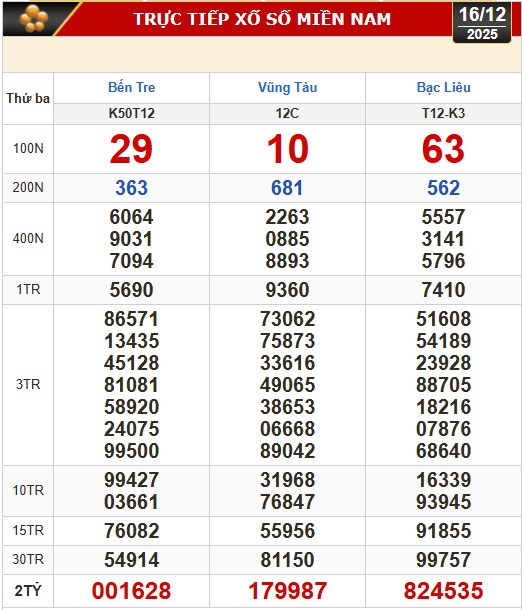522x610 pixels.
Task: Select the 10TR number 03661
Action: click(131, 502)
